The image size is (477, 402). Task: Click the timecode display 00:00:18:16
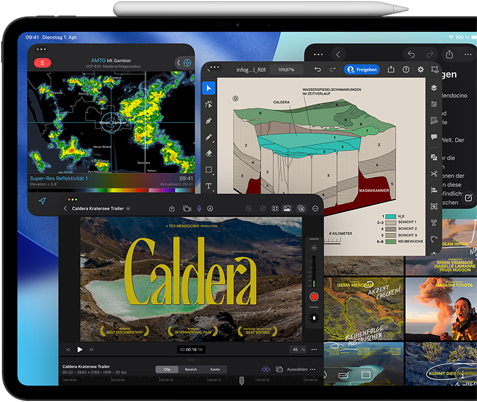click(191, 350)
